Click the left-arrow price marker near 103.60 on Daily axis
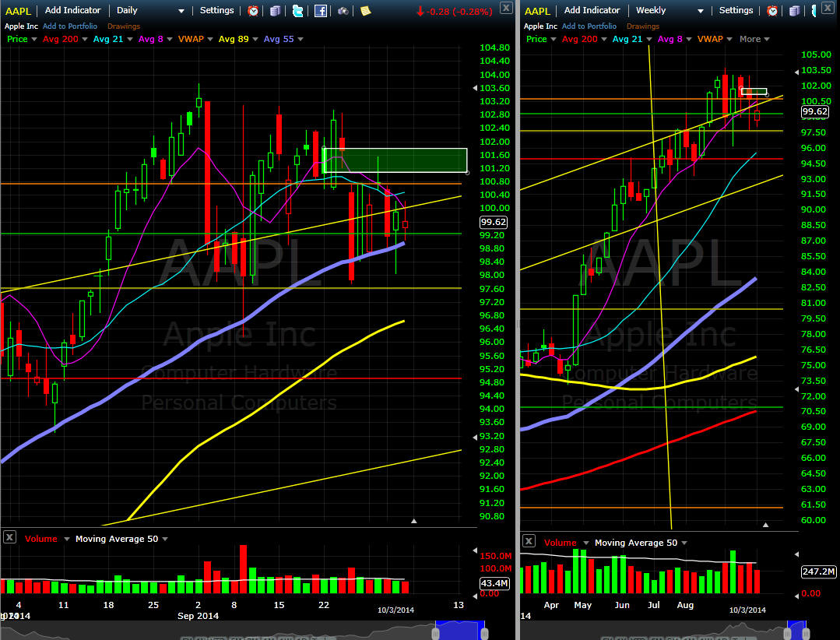840x640 pixels. tap(475, 88)
